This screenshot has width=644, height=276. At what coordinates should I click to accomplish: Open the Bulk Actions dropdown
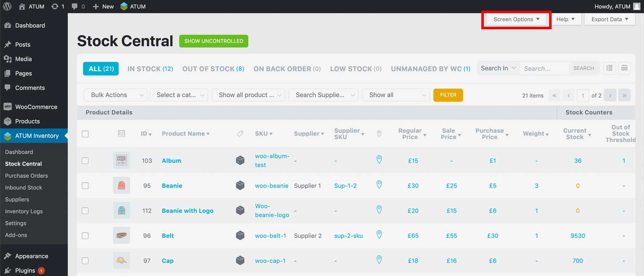click(x=116, y=95)
